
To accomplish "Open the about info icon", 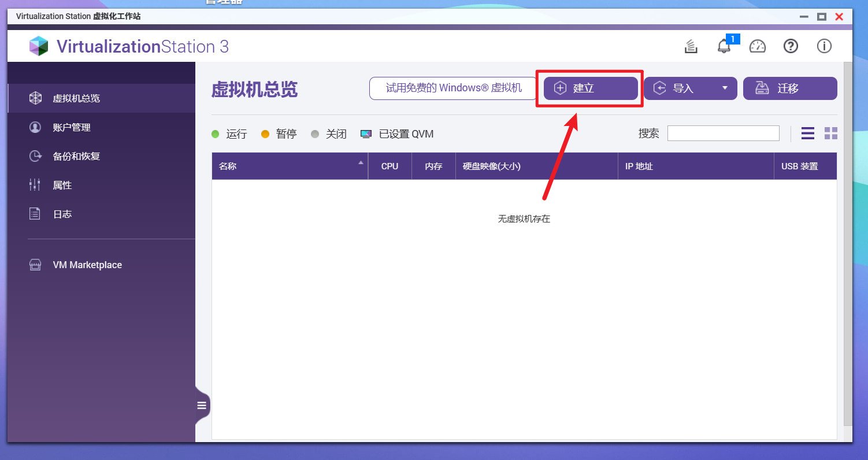I will point(824,46).
